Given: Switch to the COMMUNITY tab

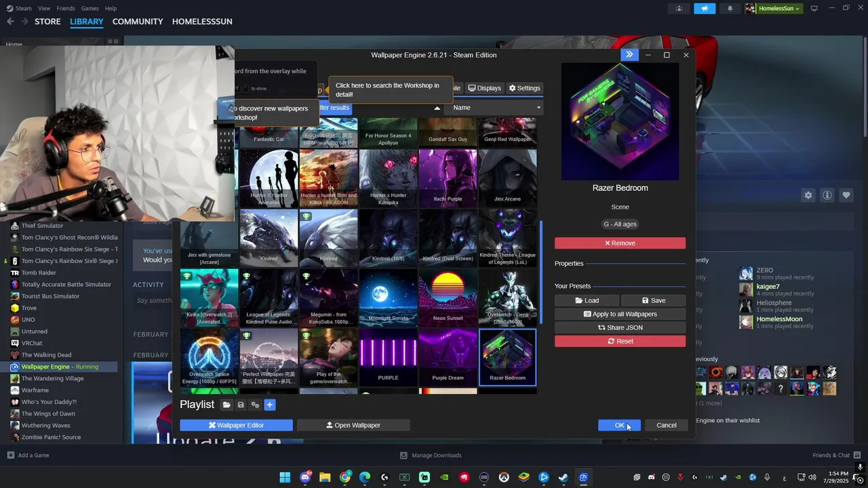Looking at the screenshot, I should click(138, 22).
